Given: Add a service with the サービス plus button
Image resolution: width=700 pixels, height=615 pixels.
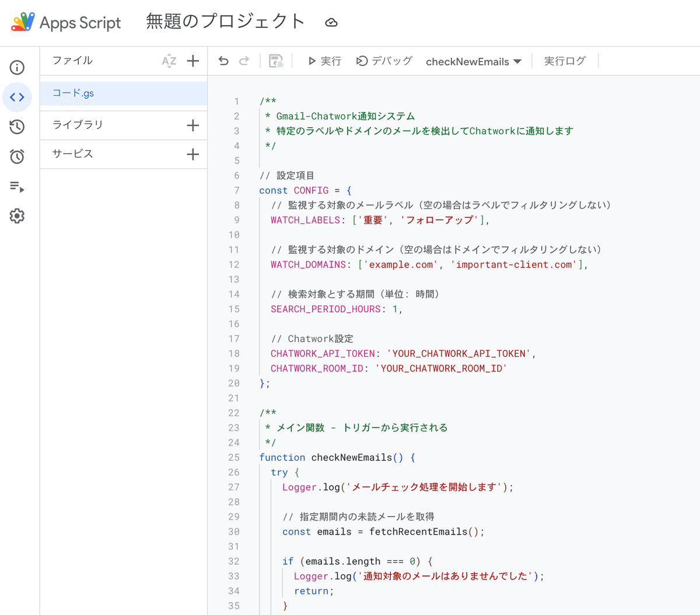Looking at the screenshot, I should pos(194,154).
